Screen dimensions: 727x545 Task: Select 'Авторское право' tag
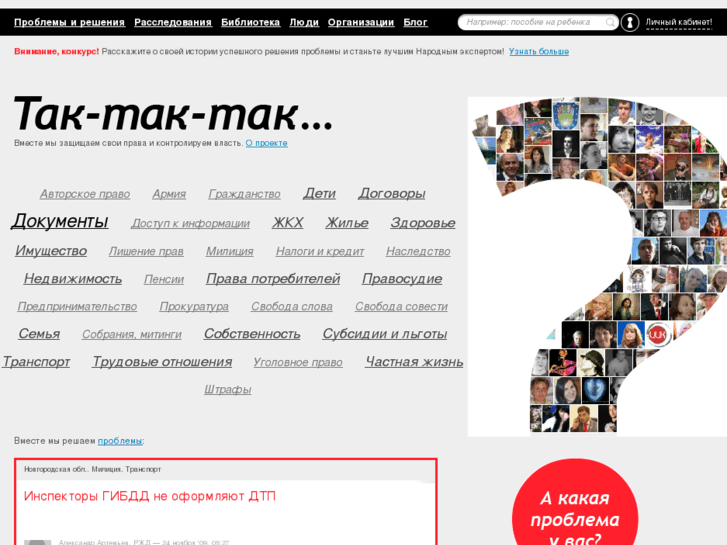pyautogui.click(x=85, y=194)
